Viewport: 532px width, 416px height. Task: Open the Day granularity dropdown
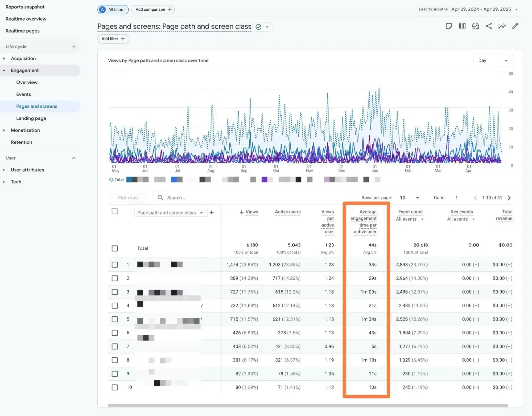(x=493, y=60)
